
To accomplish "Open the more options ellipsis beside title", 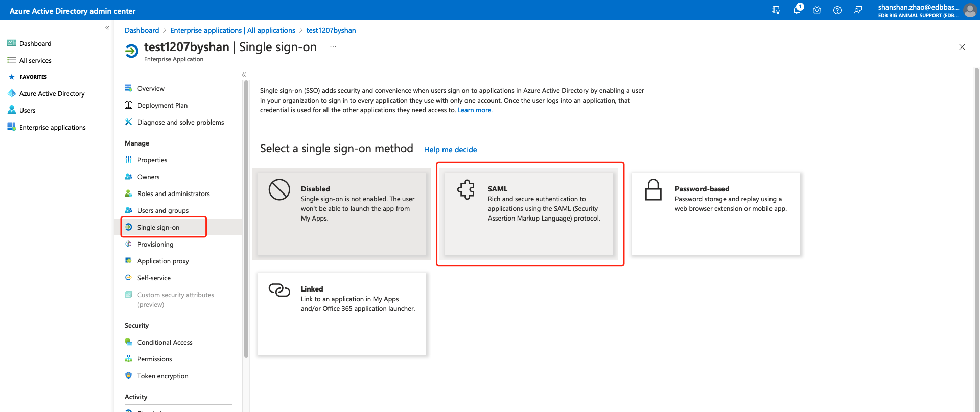I will (333, 47).
